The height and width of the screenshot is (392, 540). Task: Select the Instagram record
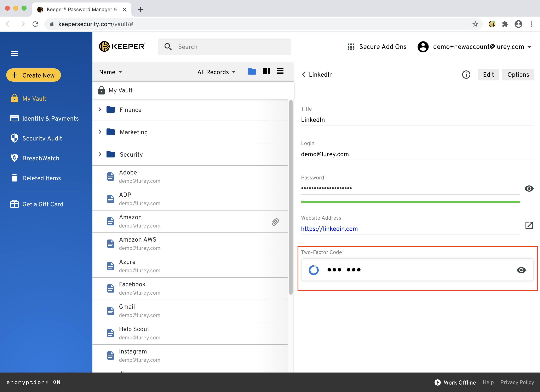pos(190,356)
